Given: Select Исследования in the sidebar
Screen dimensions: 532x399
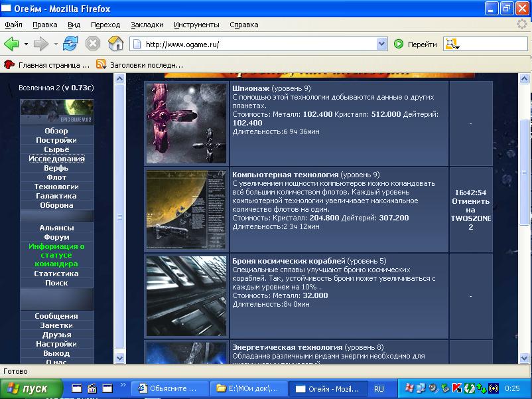Looking at the screenshot, I should click(x=56, y=159).
